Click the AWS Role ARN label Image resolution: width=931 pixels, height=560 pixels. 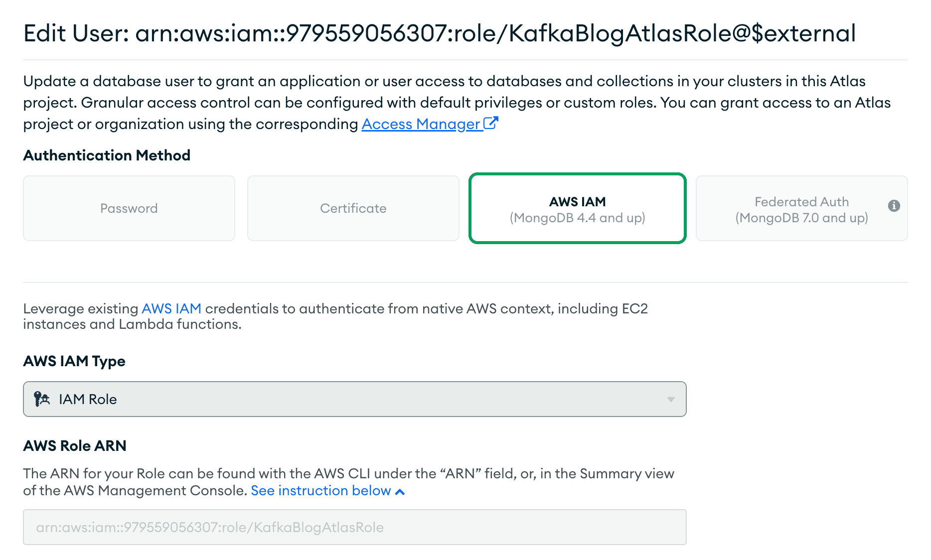coord(75,445)
